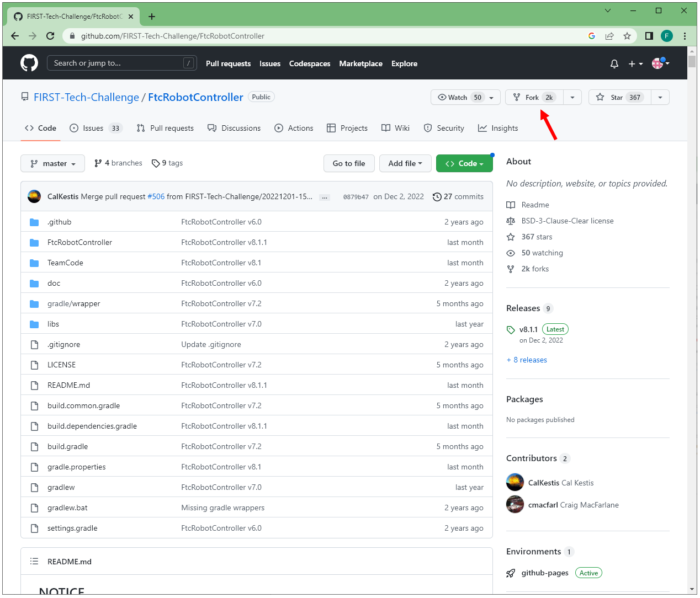Open the plus create-new menu
This screenshot has width=700, height=598.
[635, 64]
